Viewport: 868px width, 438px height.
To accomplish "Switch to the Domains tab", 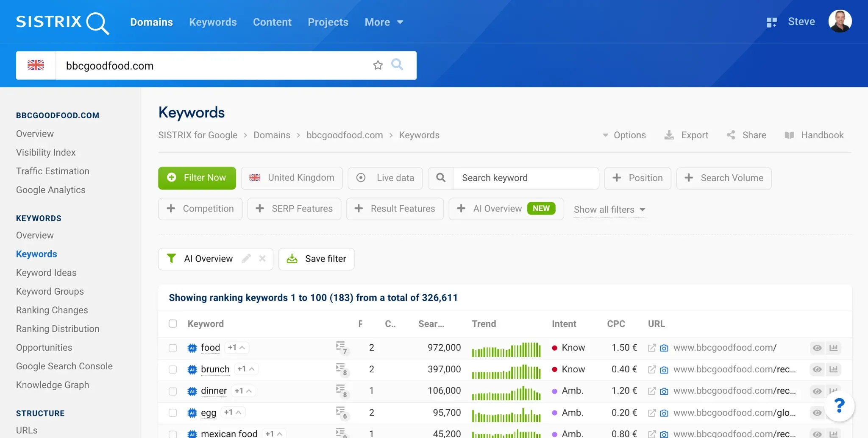I will coord(151,22).
